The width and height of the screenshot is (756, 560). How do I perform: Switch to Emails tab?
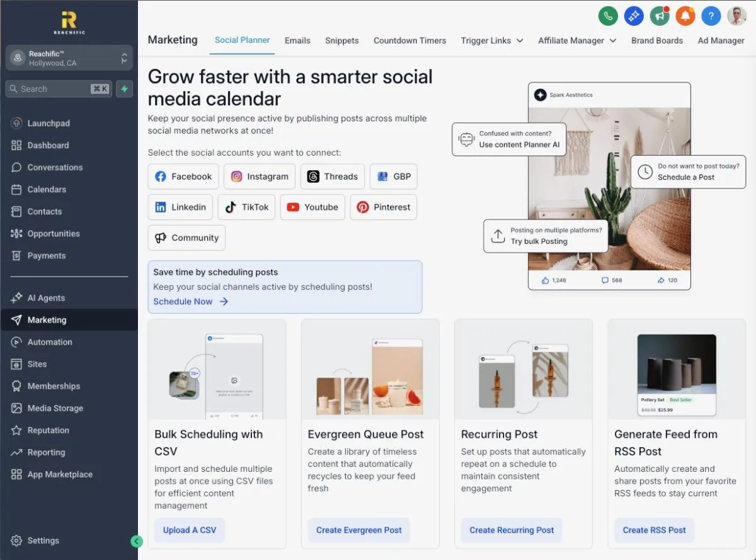[297, 40]
